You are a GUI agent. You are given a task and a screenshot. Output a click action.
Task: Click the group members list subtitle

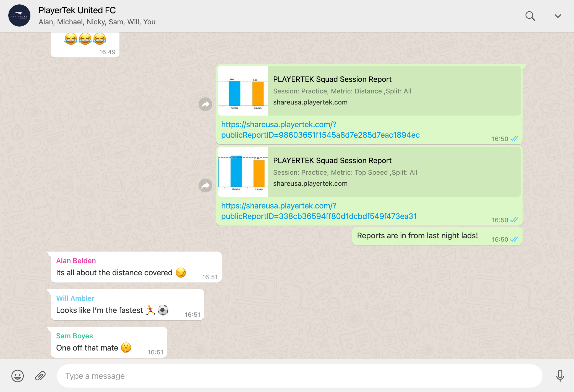(x=97, y=22)
